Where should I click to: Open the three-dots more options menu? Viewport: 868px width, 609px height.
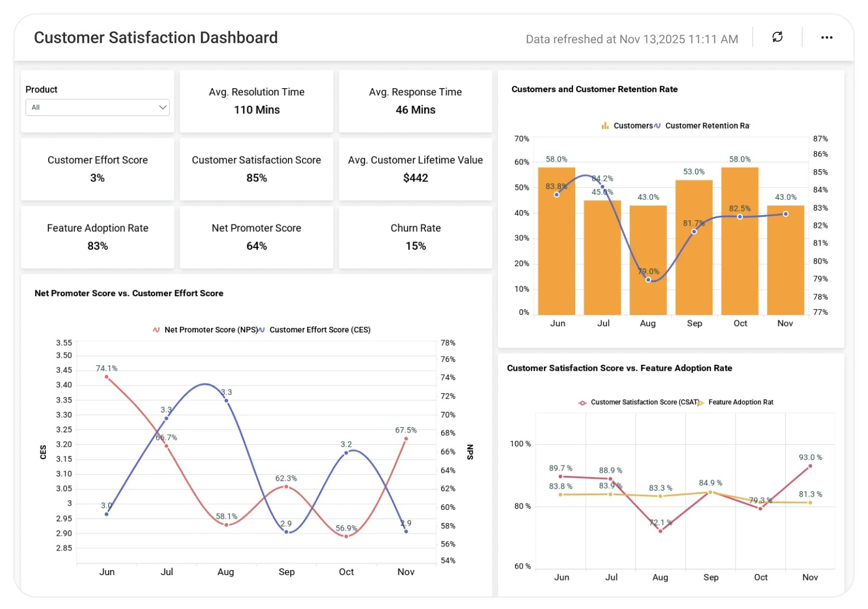826,37
